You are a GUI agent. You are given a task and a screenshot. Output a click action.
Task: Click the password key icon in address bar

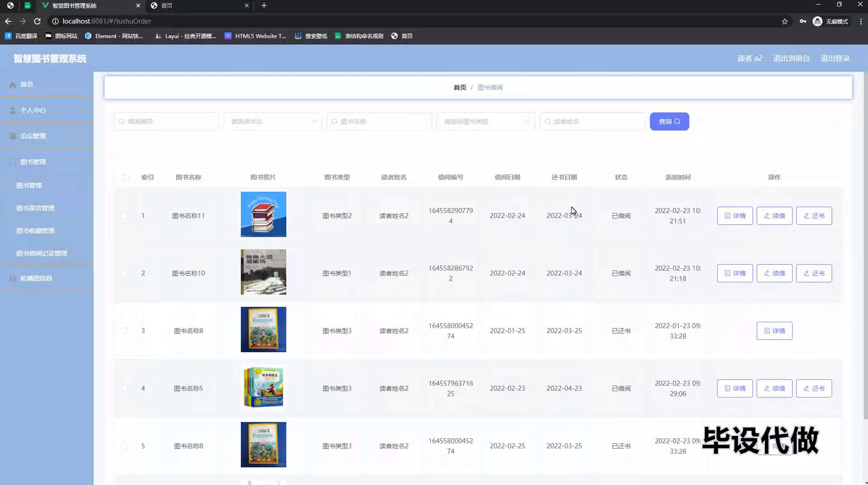[803, 21]
